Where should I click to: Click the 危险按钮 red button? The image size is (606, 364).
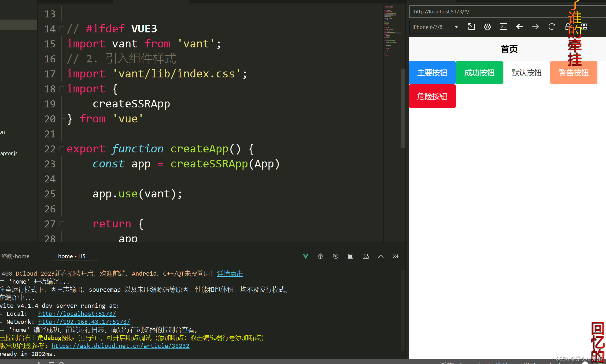(x=432, y=96)
